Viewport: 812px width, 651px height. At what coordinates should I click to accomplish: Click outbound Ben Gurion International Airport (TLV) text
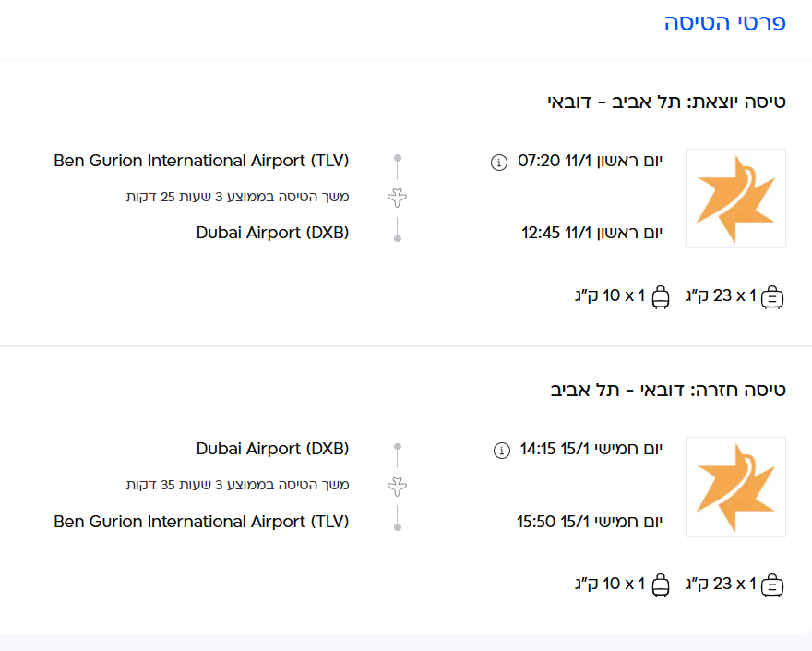(x=201, y=161)
